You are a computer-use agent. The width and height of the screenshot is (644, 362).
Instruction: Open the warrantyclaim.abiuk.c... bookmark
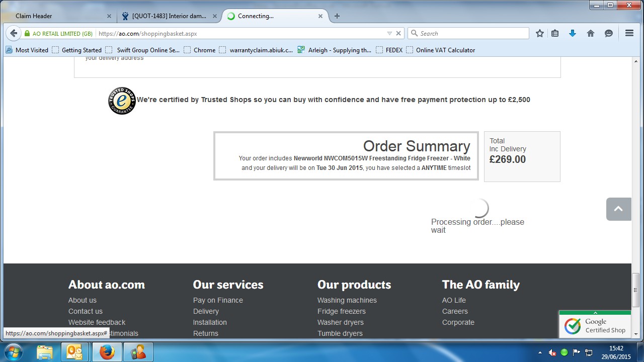pyautogui.click(x=256, y=50)
